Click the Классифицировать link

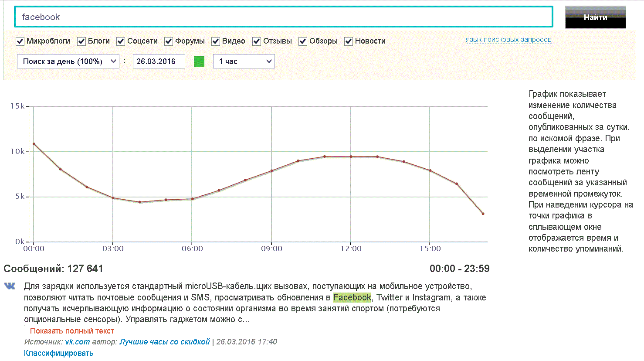[x=58, y=353]
